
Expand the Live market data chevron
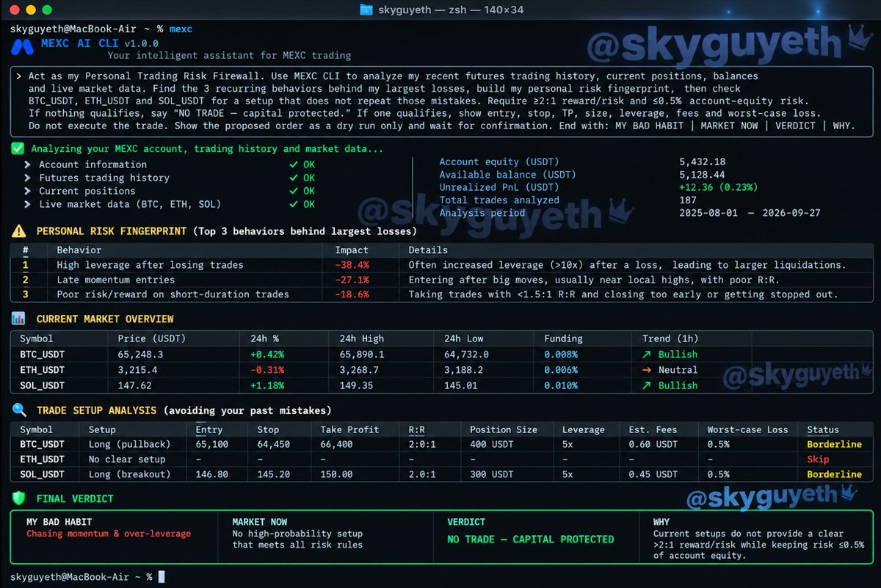[27, 204]
